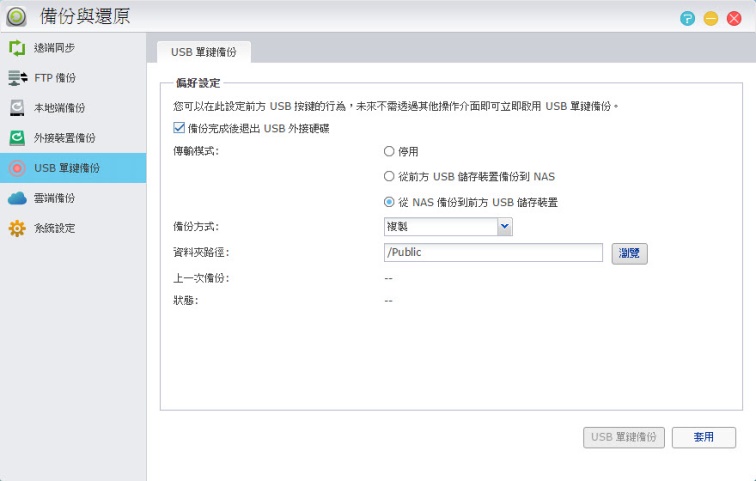Click the 備份與還原 app logo icon
The width and height of the screenshot is (756, 481).
coord(17,16)
